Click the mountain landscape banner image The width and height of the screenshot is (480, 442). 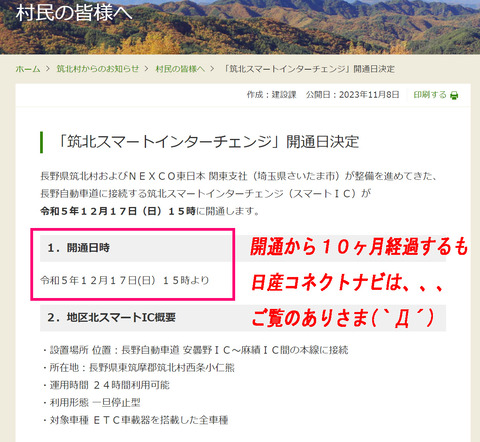tap(240, 27)
